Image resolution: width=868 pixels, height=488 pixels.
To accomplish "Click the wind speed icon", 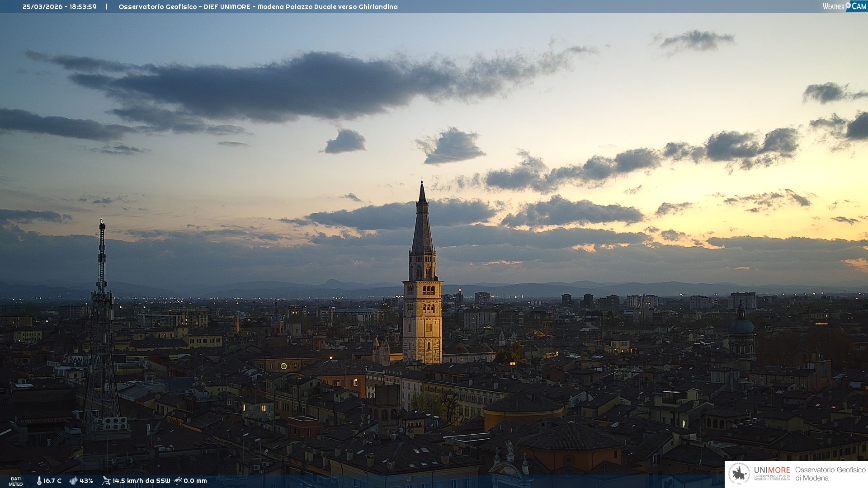I will click(x=106, y=481).
